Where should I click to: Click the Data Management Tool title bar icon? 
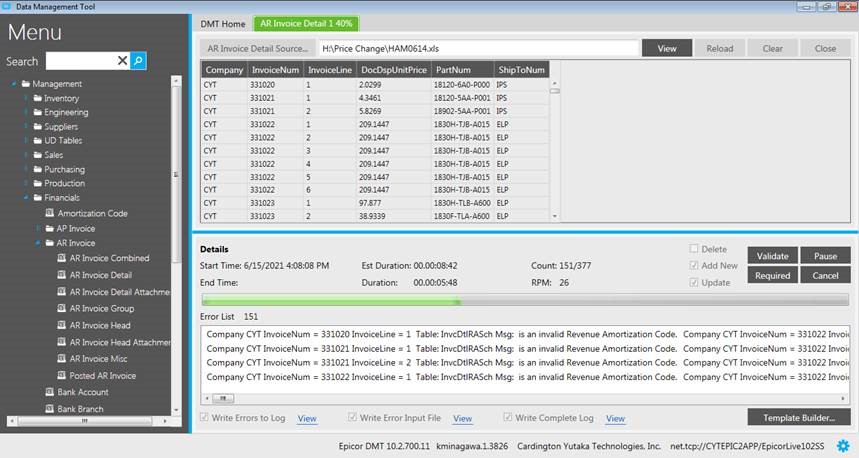(x=7, y=7)
